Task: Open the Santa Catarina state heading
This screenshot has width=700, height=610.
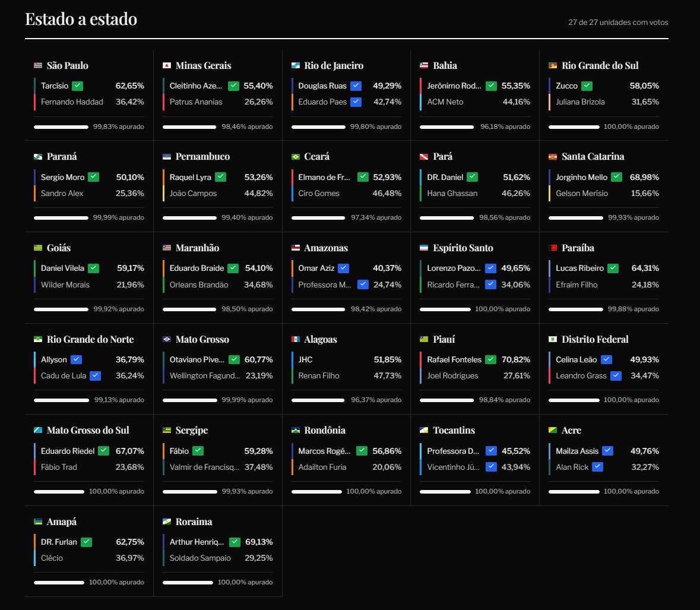Action: [x=593, y=157]
